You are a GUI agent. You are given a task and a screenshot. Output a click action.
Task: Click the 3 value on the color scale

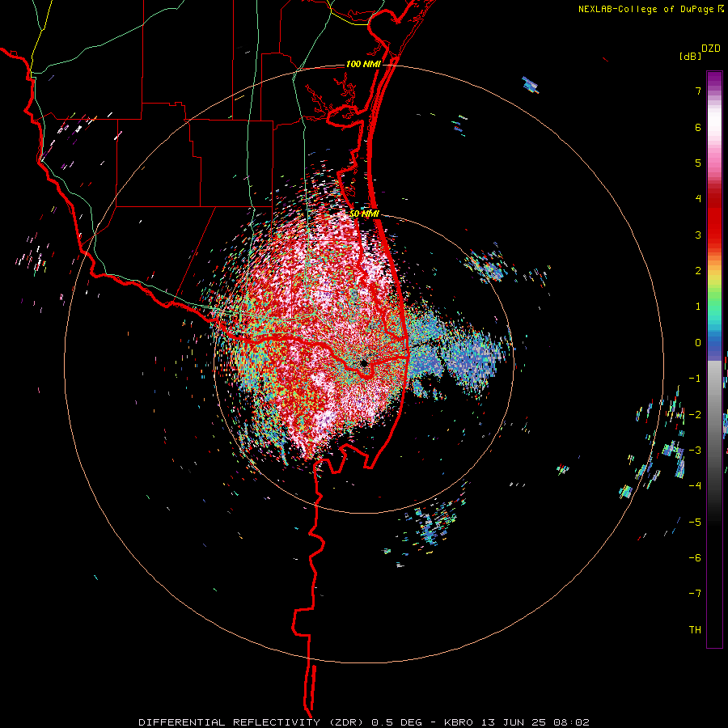pos(698,235)
